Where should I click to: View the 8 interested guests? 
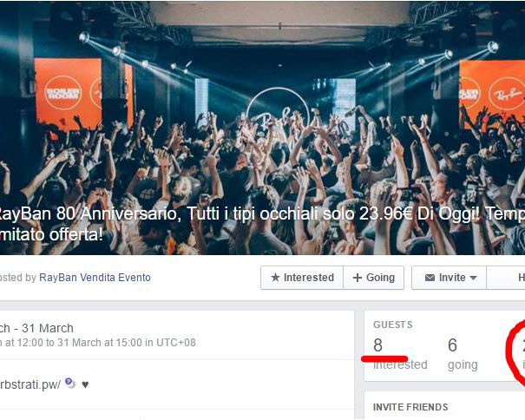[x=400, y=353]
